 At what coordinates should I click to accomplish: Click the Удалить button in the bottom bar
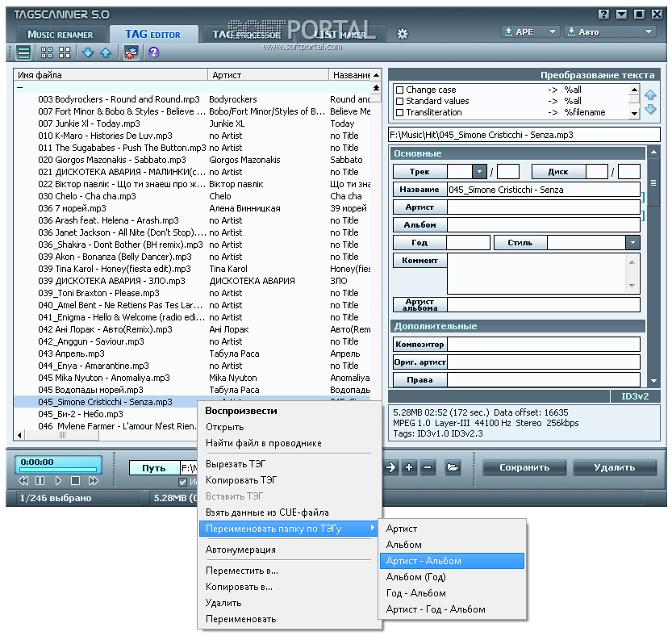coord(615,467)
